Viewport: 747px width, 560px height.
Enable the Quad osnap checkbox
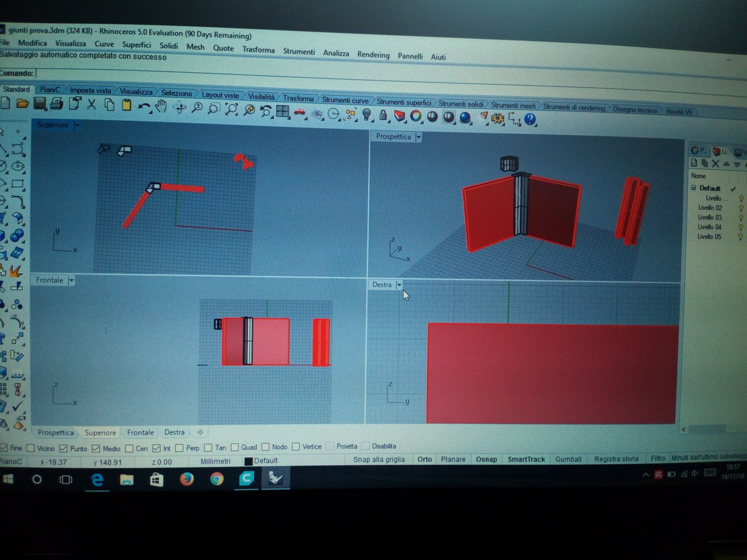point(235,447)
